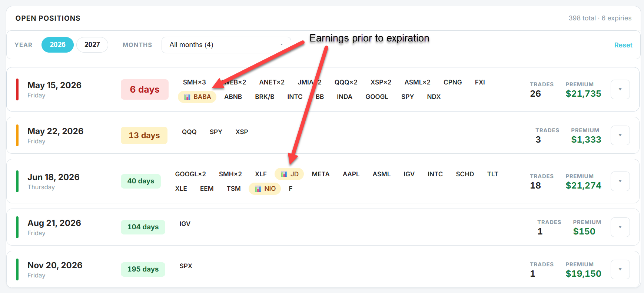644x293 pixels.
Task: Click the GOOGL×2 ticker in Jun 18 row
Action: tap(190, 174)
